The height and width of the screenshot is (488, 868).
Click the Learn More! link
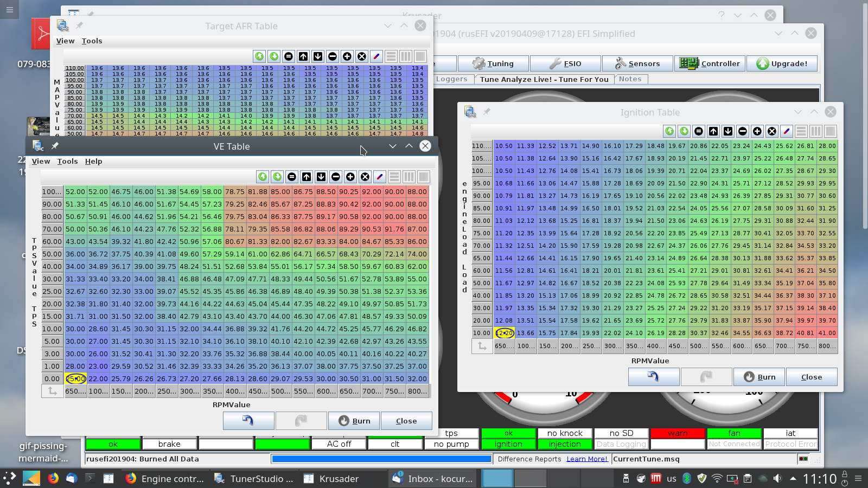(587, 459)
